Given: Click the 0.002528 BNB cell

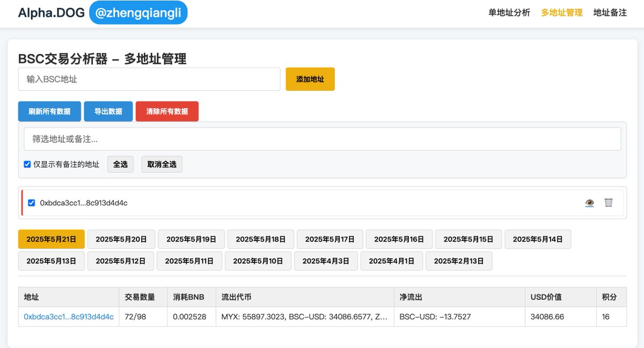Looking at the screenshot, I should tap(192, 317).
